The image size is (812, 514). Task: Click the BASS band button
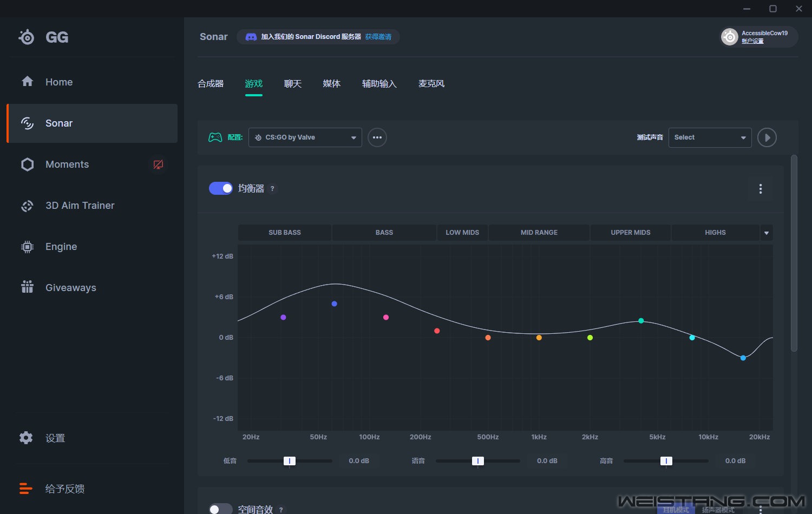(x=384, y=233)
